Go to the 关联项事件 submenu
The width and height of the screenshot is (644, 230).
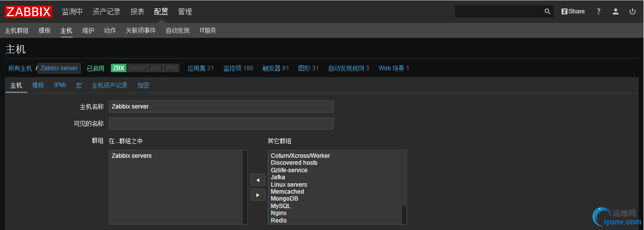click(141, 30)
